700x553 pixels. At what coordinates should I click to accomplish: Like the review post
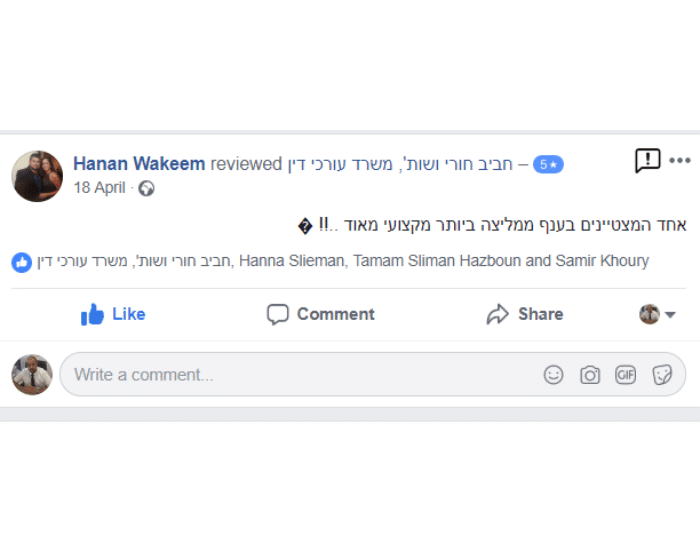[113, 314]
